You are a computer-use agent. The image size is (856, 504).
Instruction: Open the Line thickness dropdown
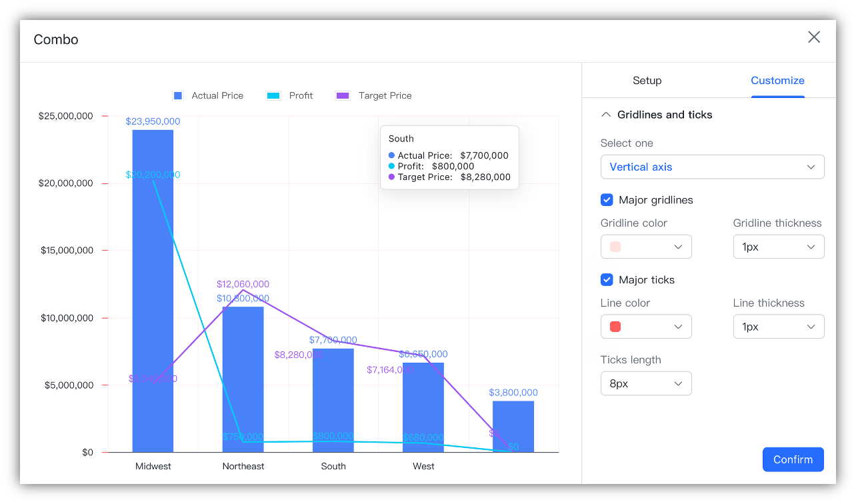coord(779,327)
